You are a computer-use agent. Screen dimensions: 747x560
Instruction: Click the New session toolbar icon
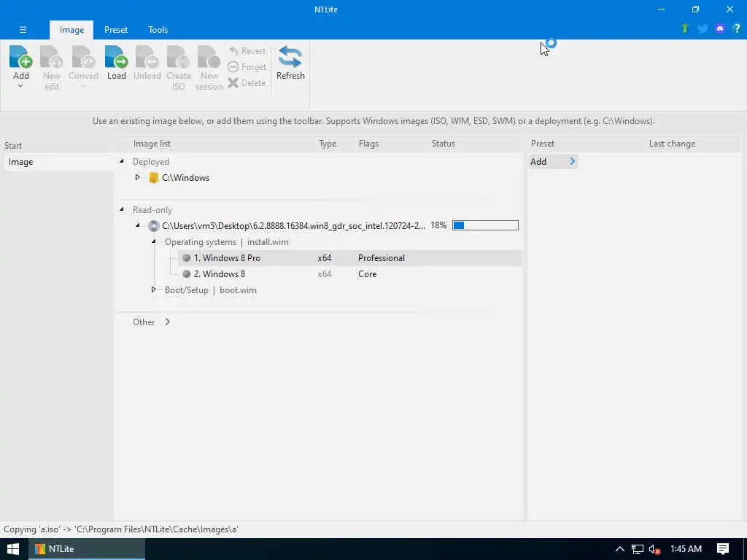(x=209, y=57)
